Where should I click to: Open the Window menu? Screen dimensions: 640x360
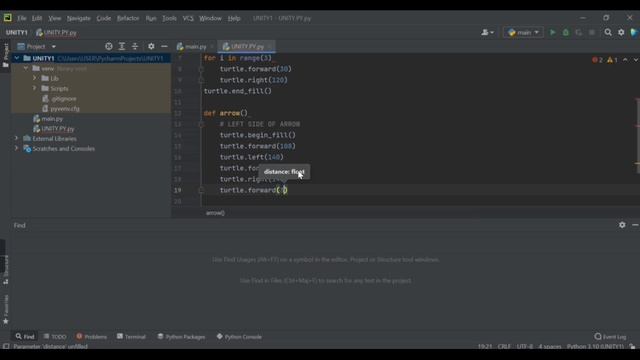[x=210, y=18]
